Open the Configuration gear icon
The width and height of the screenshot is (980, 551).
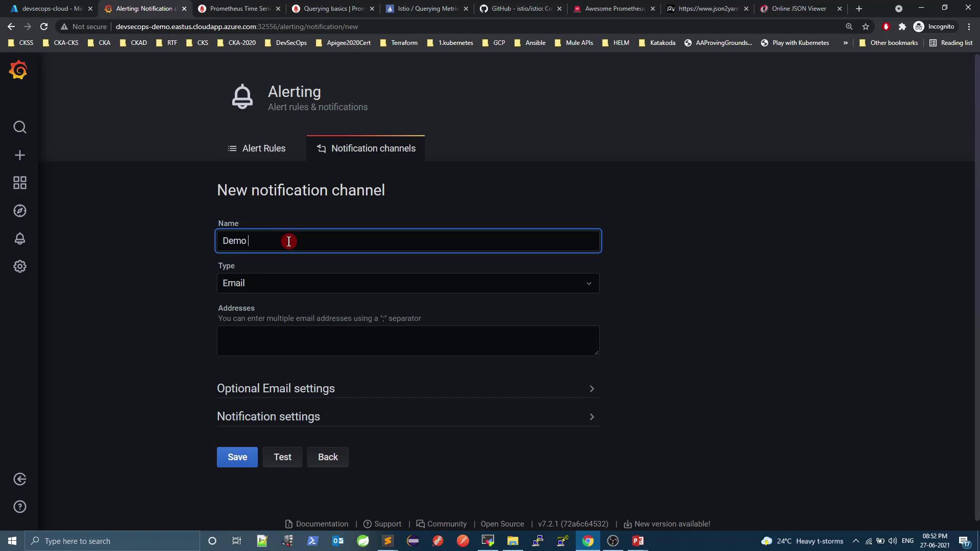coord(20,266)
